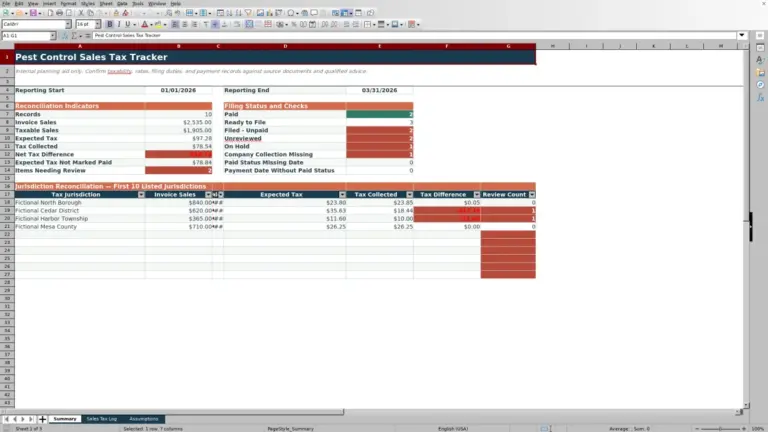Open the sidebar Styles icon
This screenshot has height=432, width=768.
[760, 60]
